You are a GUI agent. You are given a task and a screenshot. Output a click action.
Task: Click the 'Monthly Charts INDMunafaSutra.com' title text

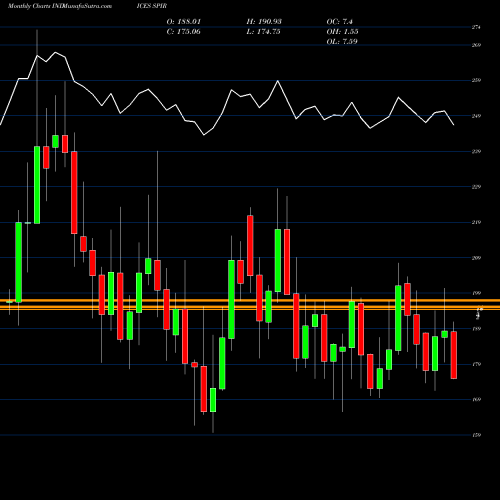click(60, 6)
